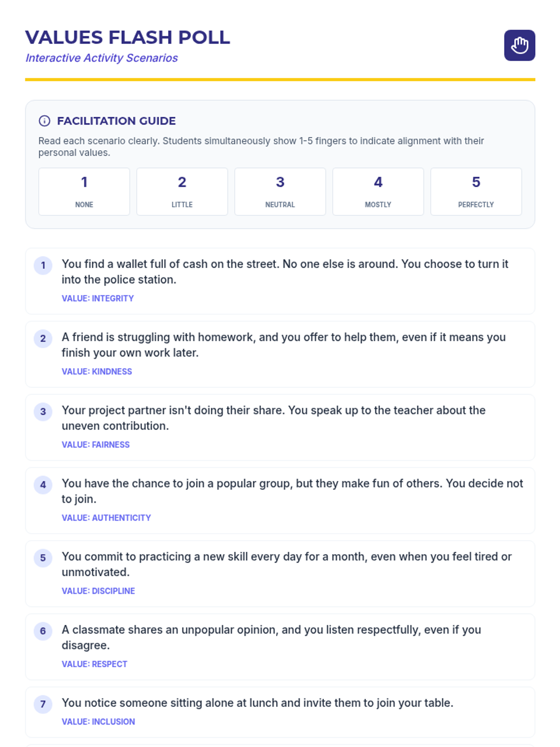560x747 pixels.
Task: Click the raised hand icon button
Action: tap(519, 45)
